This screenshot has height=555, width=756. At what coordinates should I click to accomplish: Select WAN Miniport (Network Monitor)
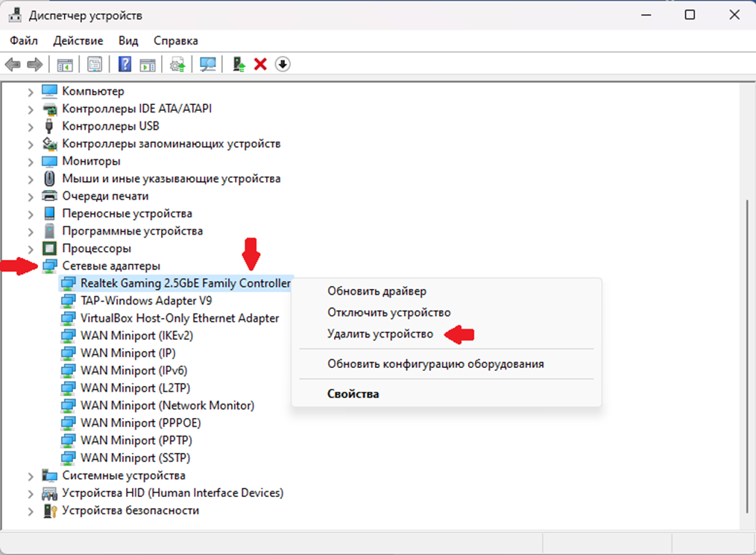tap(167, 405)
